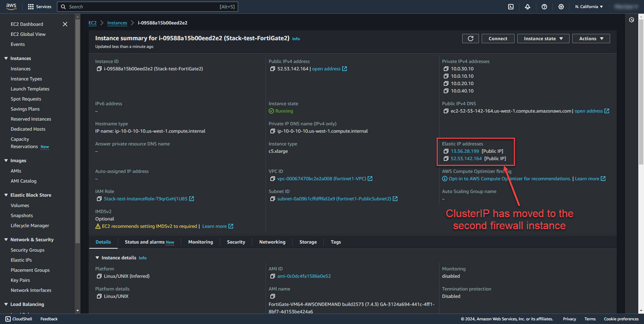Viewport: 644px width, 324px height.
Task: Follow the Instances breadcrumb link
Action: [x=117, y=23]
